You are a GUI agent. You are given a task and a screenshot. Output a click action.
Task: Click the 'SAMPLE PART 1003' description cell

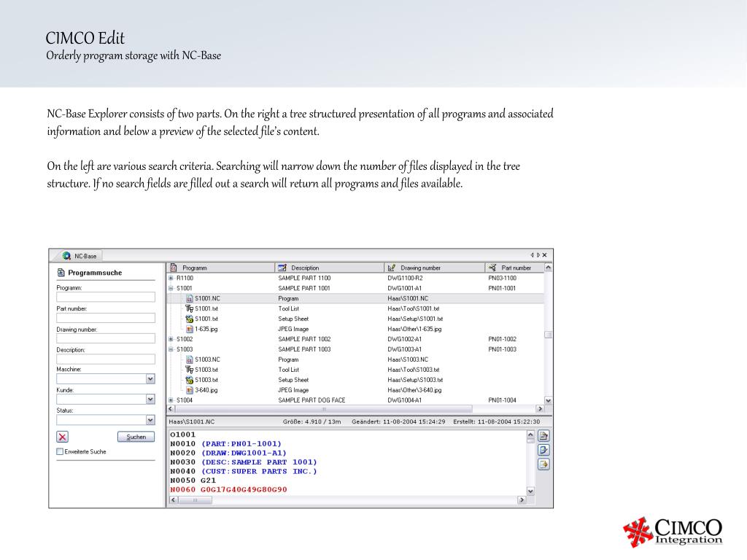[x=304, y=349]
